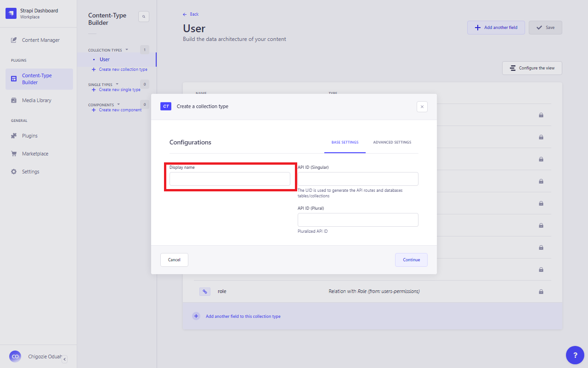This screenshot has width=588, height=368.
Task: Click the Strapi logo icon
Action: [x=11, y=13]
